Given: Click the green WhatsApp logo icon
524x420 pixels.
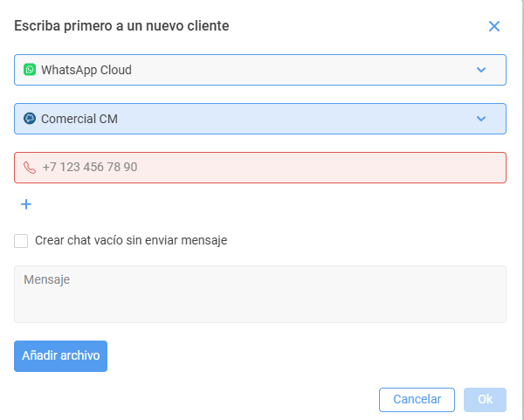Looking at the screenshot, I should 30,70.
